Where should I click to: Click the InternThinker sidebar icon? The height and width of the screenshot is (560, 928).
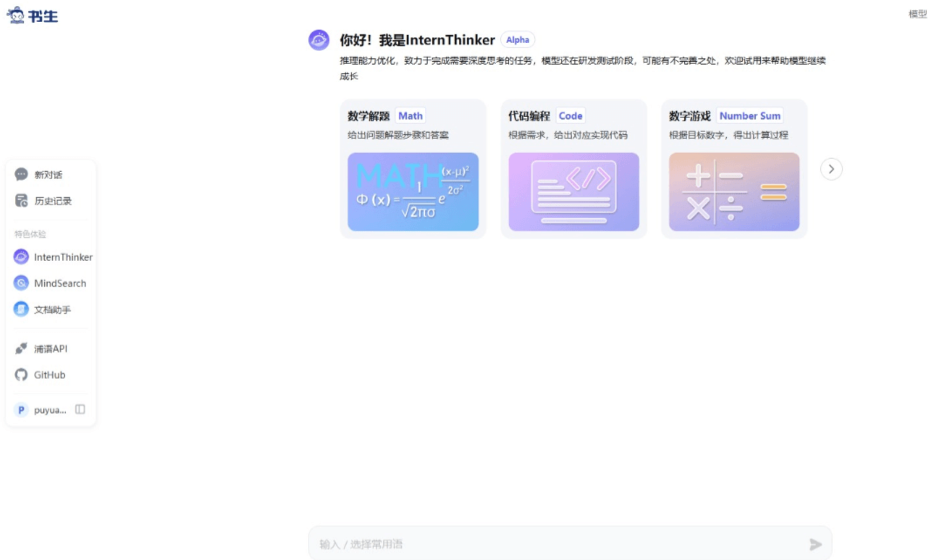pyautogui.click(x=21, y=257)
